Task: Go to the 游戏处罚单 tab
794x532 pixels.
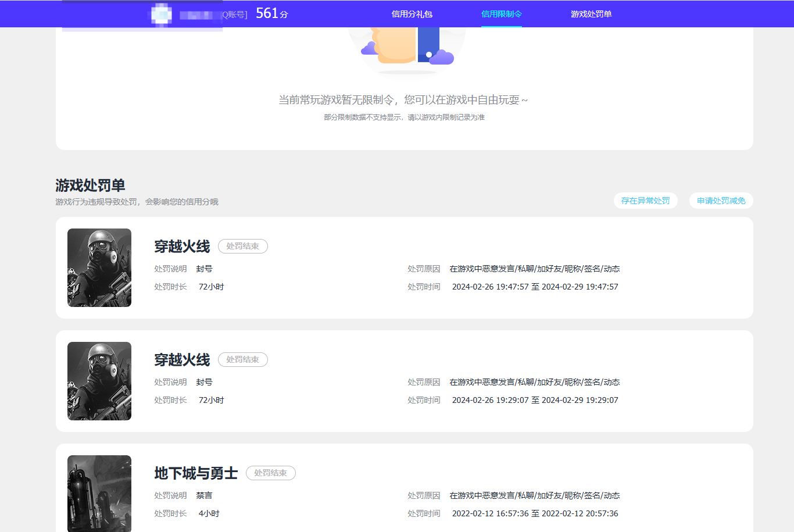Action: (591, 14)
